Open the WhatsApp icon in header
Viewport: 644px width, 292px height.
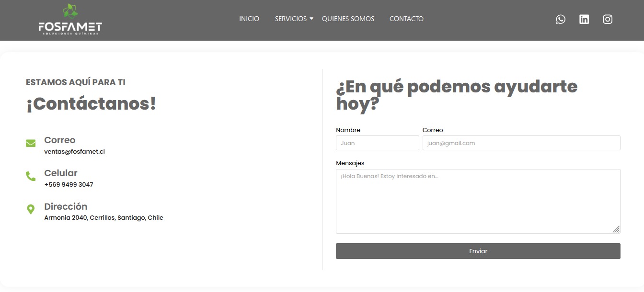click(561, 19)
